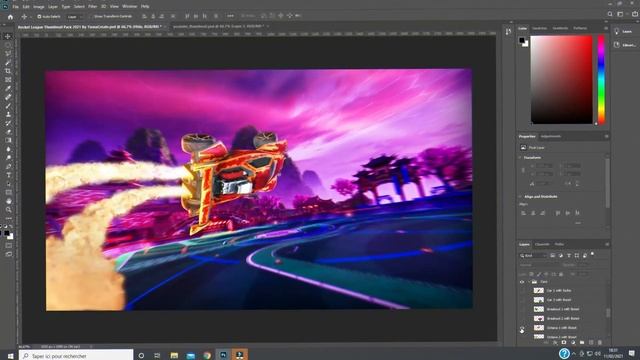Viewport: 640px width, 360px height.
Task: Show the Breakout 2 layer
Action: (x=522, y=318)
